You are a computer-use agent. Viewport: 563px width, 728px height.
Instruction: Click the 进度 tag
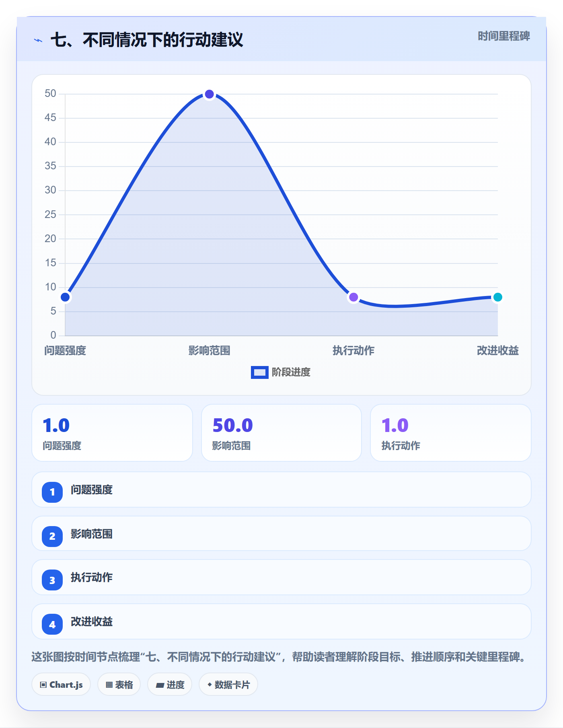[170, 685]
